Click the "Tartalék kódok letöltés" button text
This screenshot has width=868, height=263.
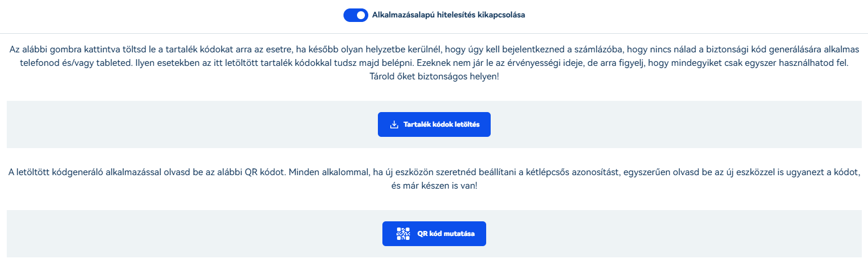(x=442, y=124)
